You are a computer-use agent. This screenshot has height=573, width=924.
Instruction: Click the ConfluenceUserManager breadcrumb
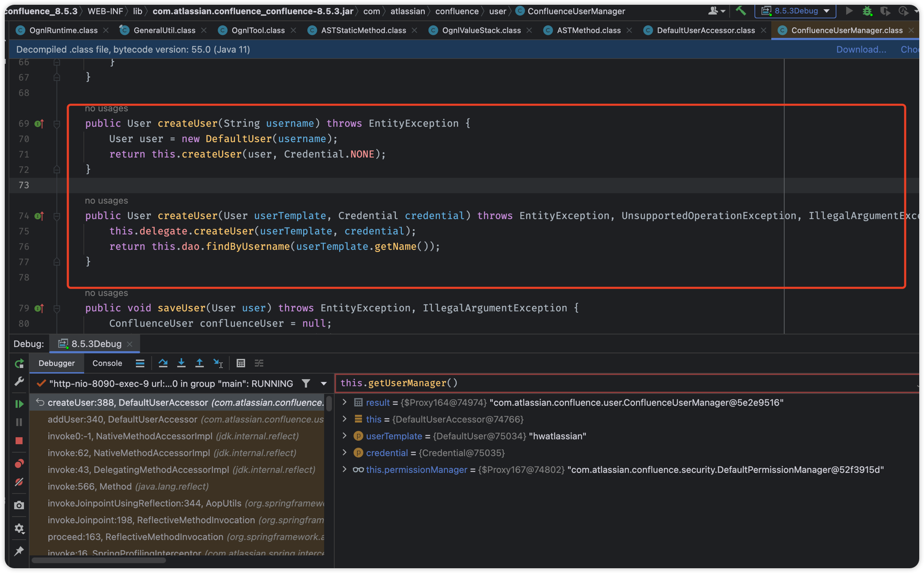coord(570,11)
